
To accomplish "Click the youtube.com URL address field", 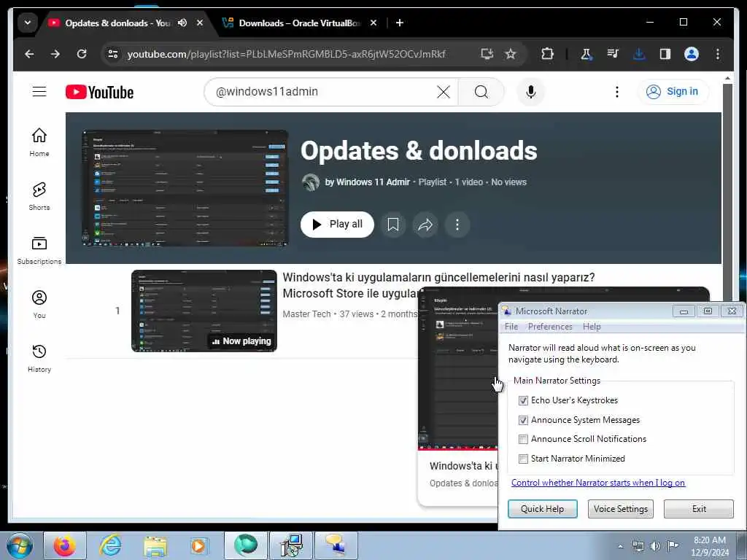I will [286, 54].
